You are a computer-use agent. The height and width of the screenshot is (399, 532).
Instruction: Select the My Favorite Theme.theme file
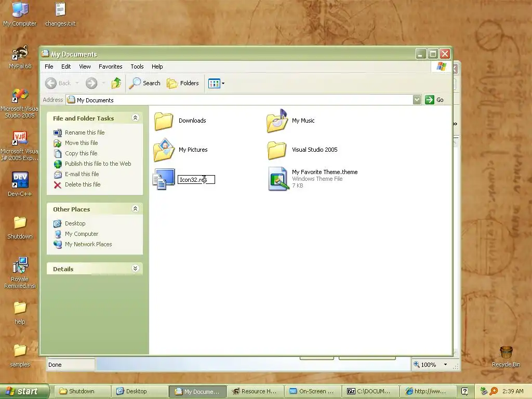tap(313, 179)
